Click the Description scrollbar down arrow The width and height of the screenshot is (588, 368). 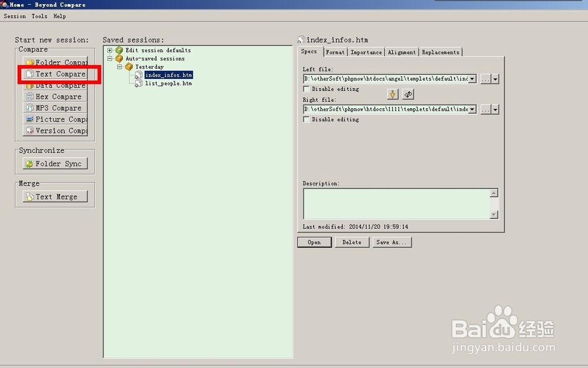[x=494, y=214]
